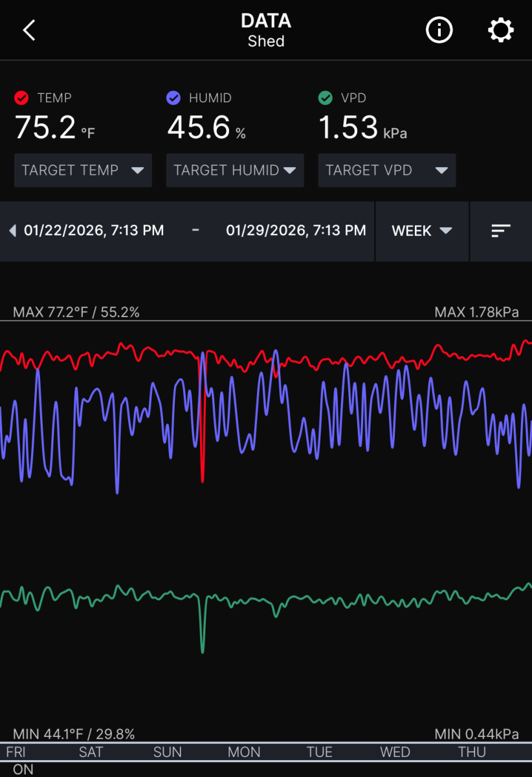
Task: Open the info circle icon
Action: coord(439,30)
